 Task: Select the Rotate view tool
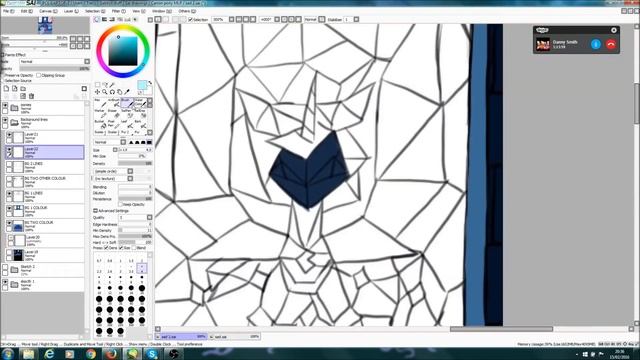click(x=112, y=92)
